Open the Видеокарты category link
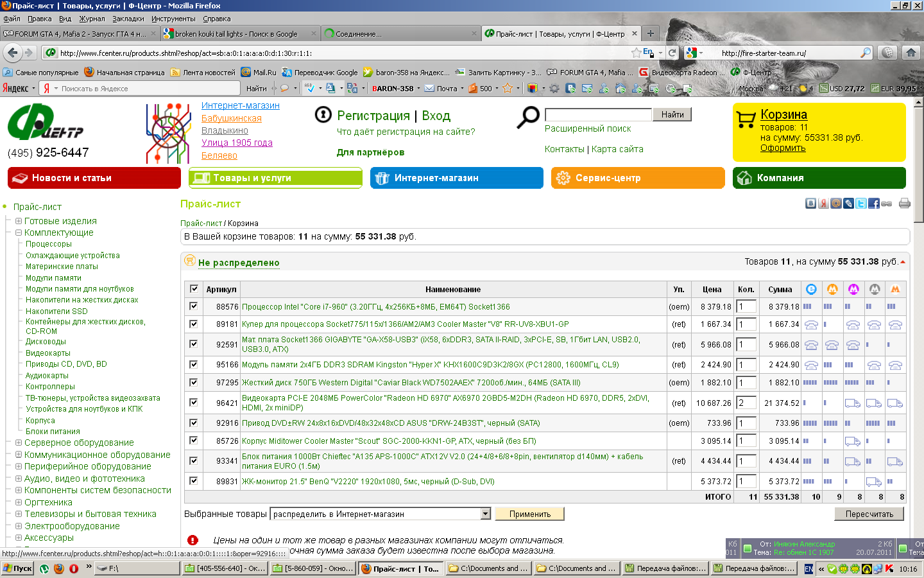 pyautogui.click(x=48, y=353)
